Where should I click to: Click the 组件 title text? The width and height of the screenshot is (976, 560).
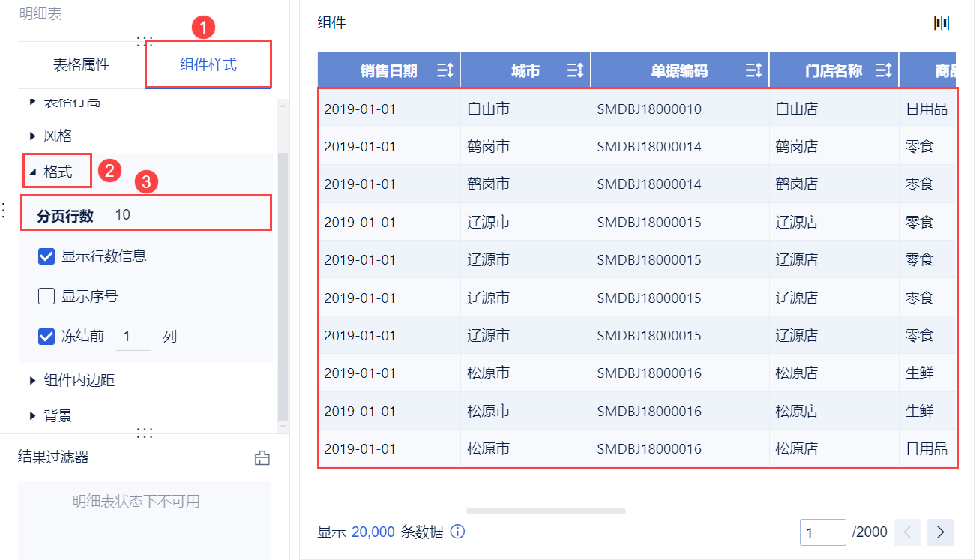(x=331, y=23)
